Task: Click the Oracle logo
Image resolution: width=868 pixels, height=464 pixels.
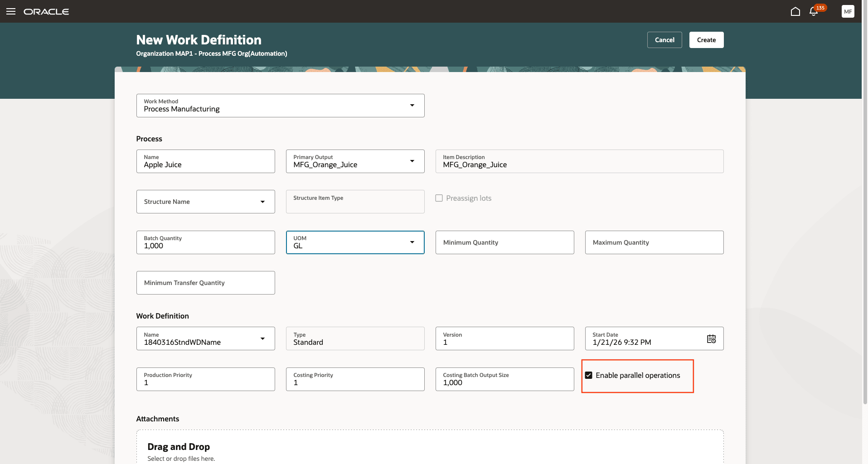Action: 46,11
